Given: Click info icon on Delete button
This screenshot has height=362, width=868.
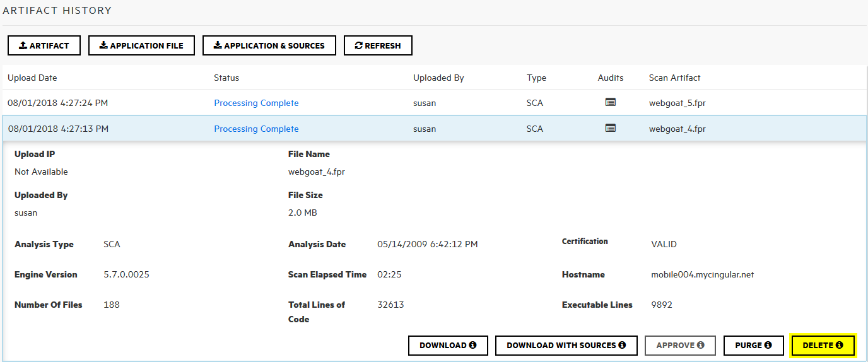Looking at the screenshot, I should [839, 346].
